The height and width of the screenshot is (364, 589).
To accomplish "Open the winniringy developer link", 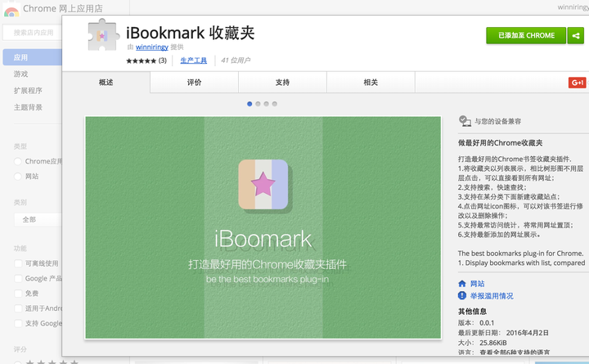I will click(152, 47).
